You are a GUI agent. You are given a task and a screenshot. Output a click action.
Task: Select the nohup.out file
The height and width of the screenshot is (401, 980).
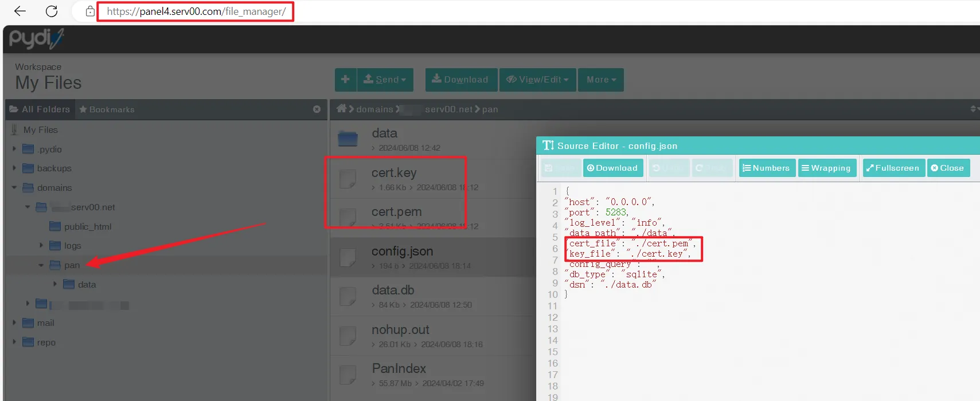coord(433,336)
